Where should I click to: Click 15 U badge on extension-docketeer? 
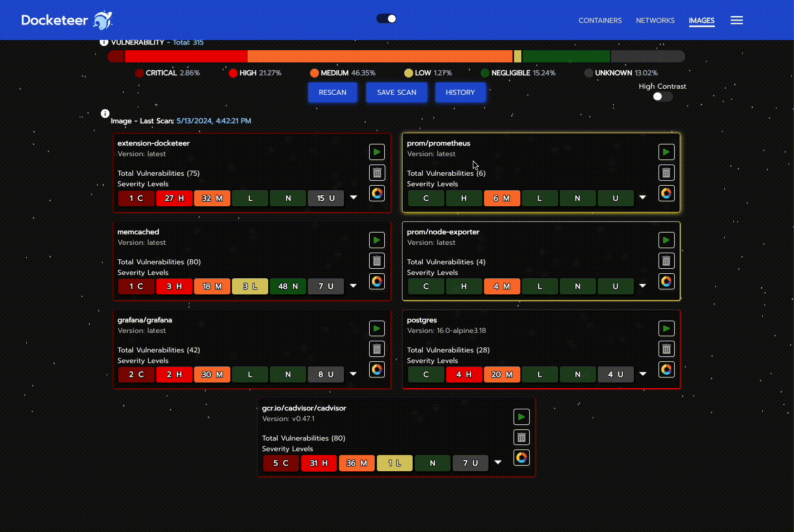point(326,198)
